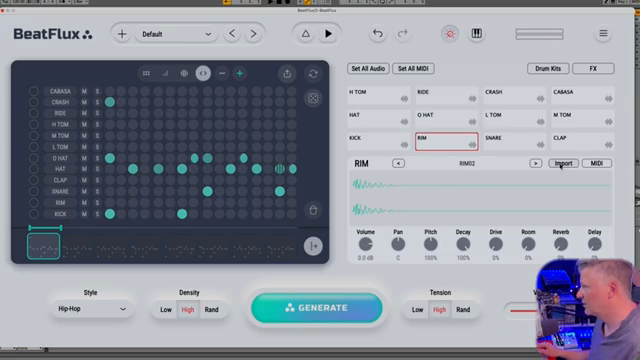
Task: Select the first pattern thumbnail
Action: coord(44,246)
